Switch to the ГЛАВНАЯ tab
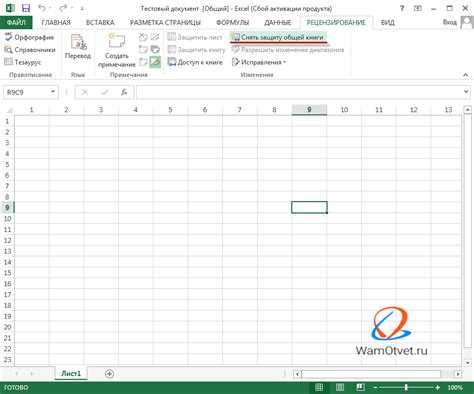 click(x=56, y=22)
